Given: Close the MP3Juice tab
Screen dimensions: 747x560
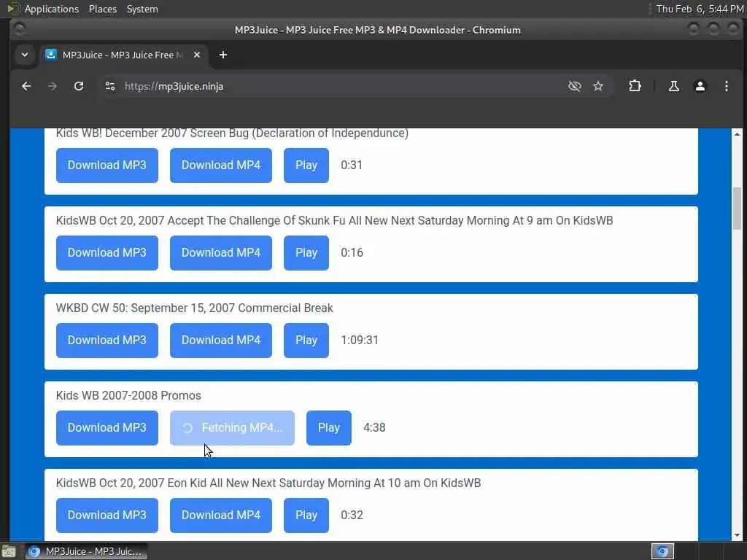Looking at the screenshot, I should pos(197,55).
